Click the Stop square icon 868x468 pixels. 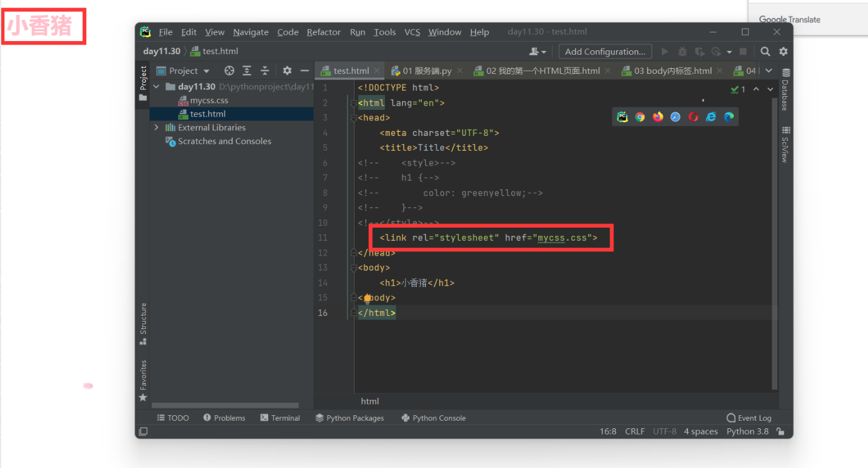click(743, 52)
